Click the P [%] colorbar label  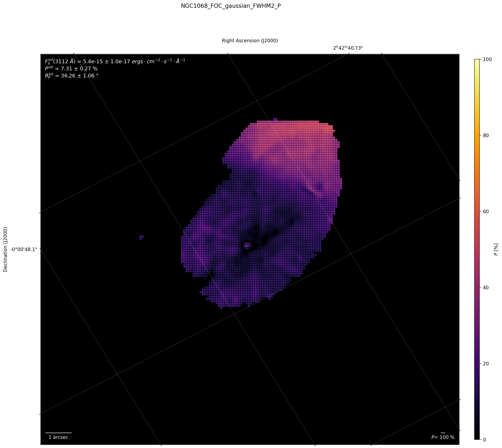click(x=496, y=249)
